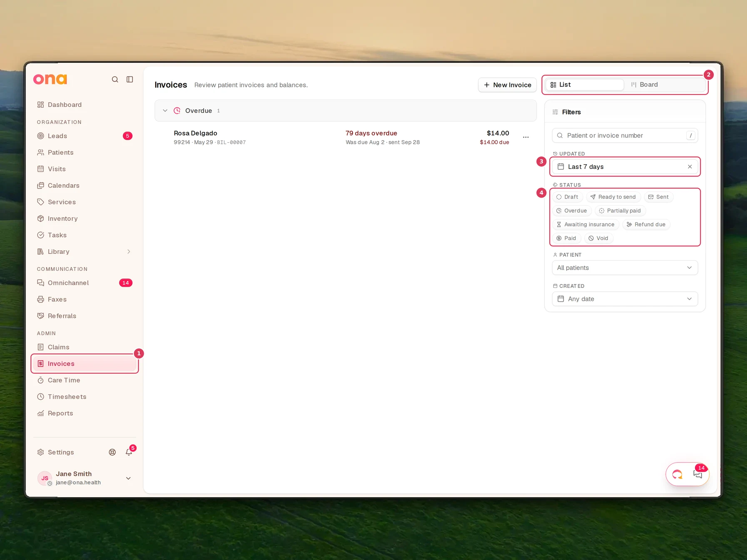Open Care Time in admin section
This screenshot has width=747, height=560.
pos(85,380)
